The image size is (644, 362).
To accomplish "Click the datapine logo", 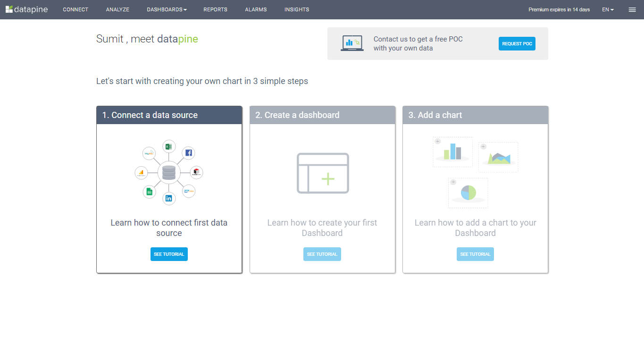I will click(27, 9).
